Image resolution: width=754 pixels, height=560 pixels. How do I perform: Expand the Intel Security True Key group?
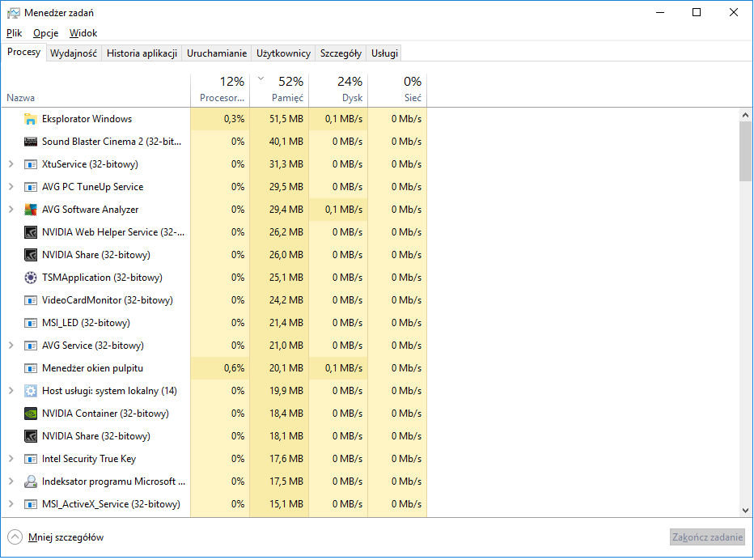click(11, 459)
